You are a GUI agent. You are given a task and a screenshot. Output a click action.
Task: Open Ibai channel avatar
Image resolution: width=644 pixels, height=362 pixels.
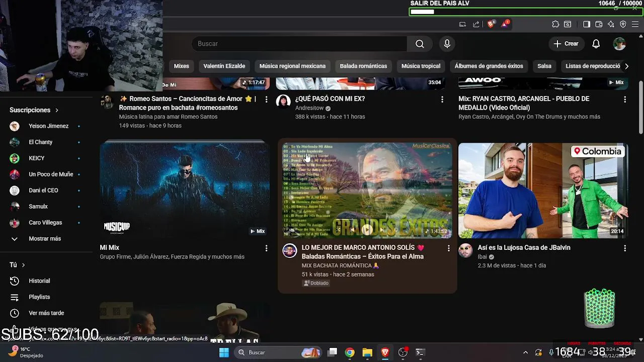pyautogui.click(x=465, y=250)
